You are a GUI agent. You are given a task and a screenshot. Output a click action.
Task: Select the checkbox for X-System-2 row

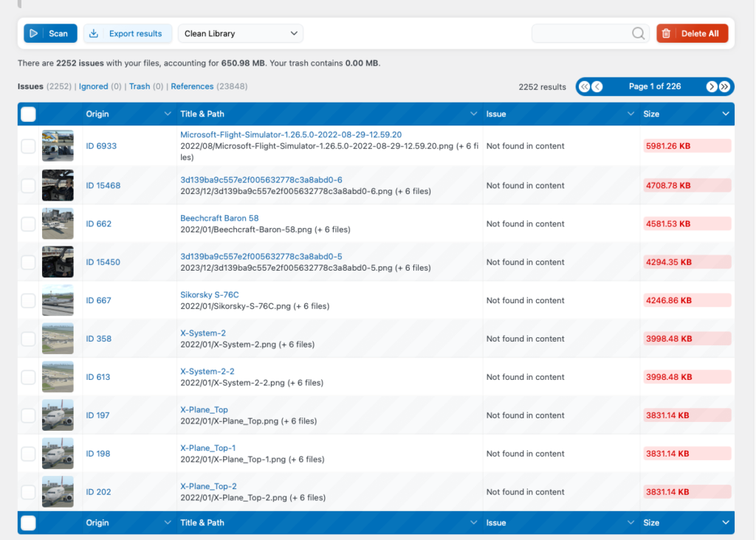click(28, 339)
